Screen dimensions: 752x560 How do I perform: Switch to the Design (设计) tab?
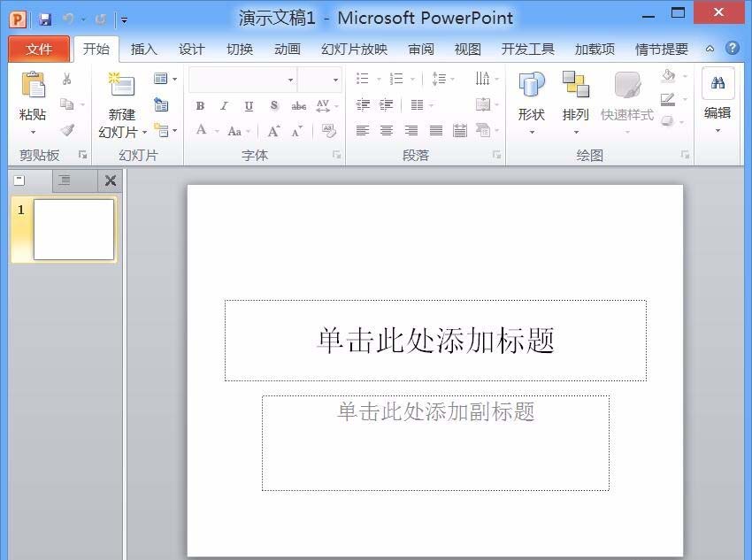click(x=191, y=50)
